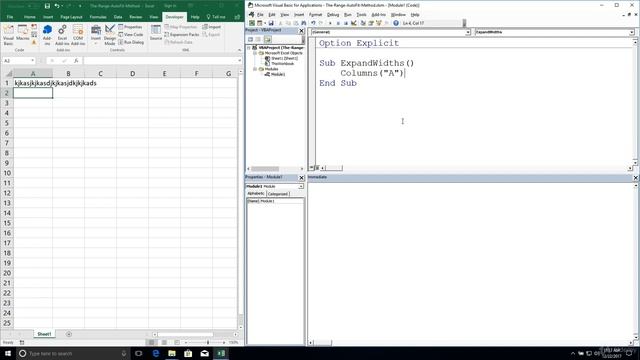Select ThisWorkbook in project tree

(280, 64)
